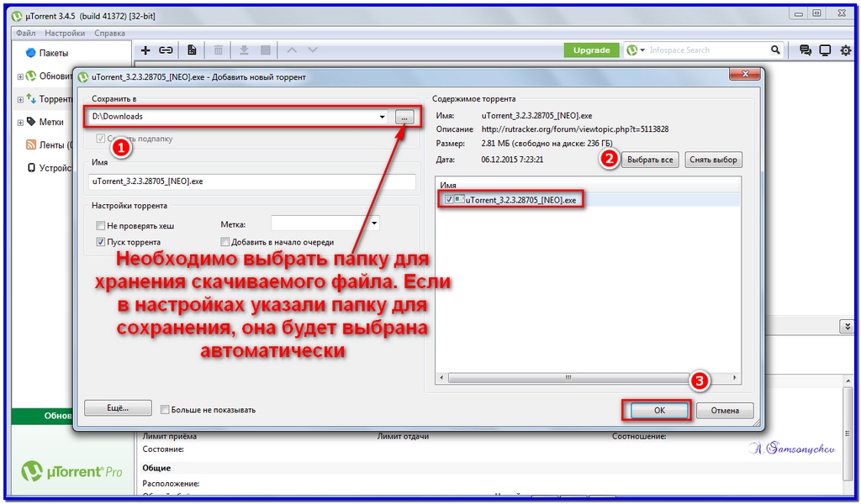Click the OK button

coord(659,410)
